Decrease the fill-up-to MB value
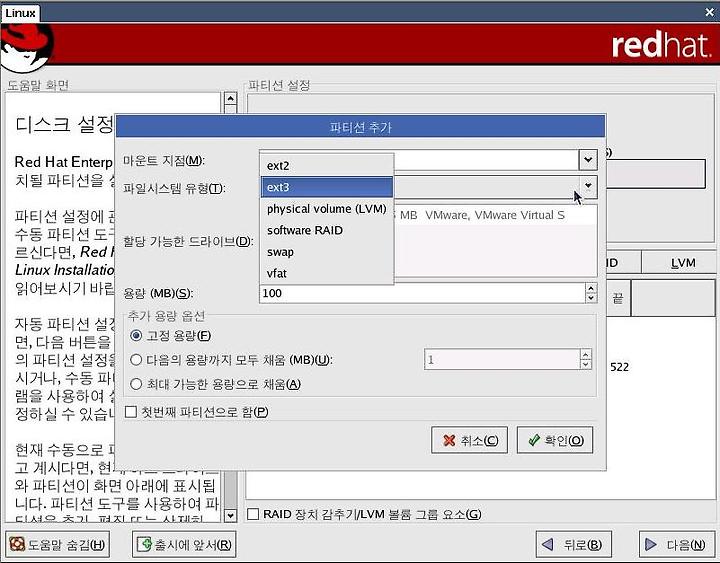720x563 pixels. coord(585,365)
